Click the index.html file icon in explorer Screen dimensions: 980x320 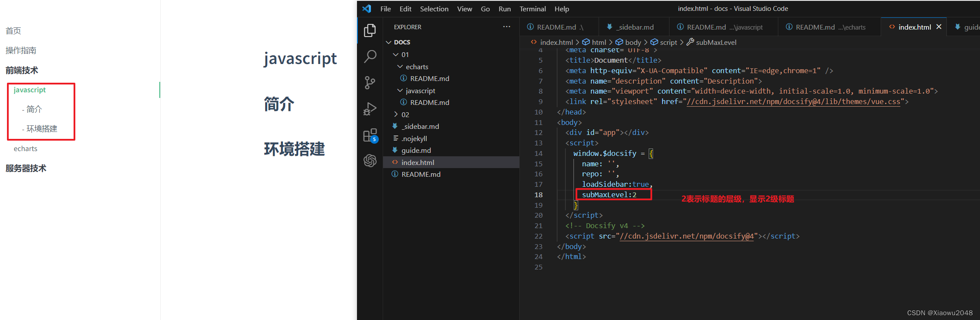tap(395, 162)
